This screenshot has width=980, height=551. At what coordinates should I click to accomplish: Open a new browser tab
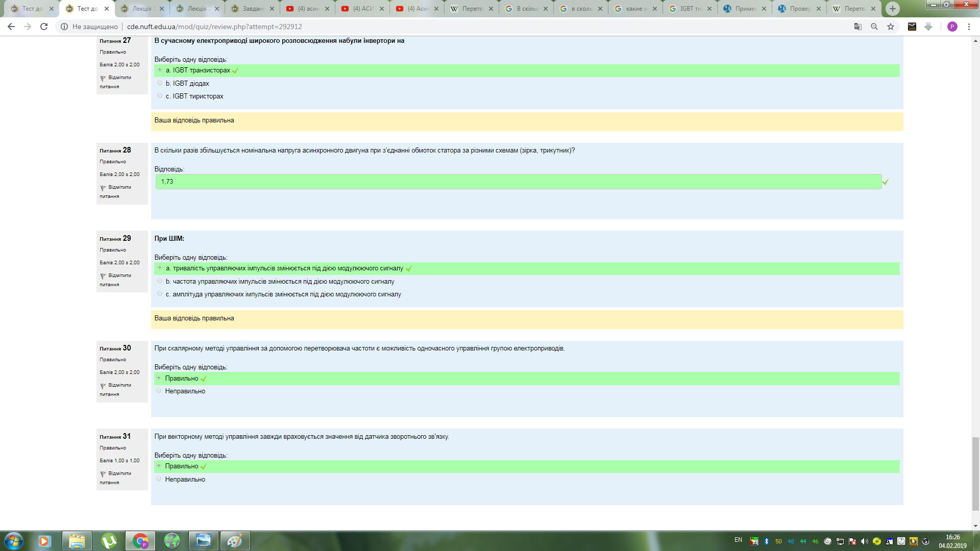pyautogui.click(x=892, y=9)
